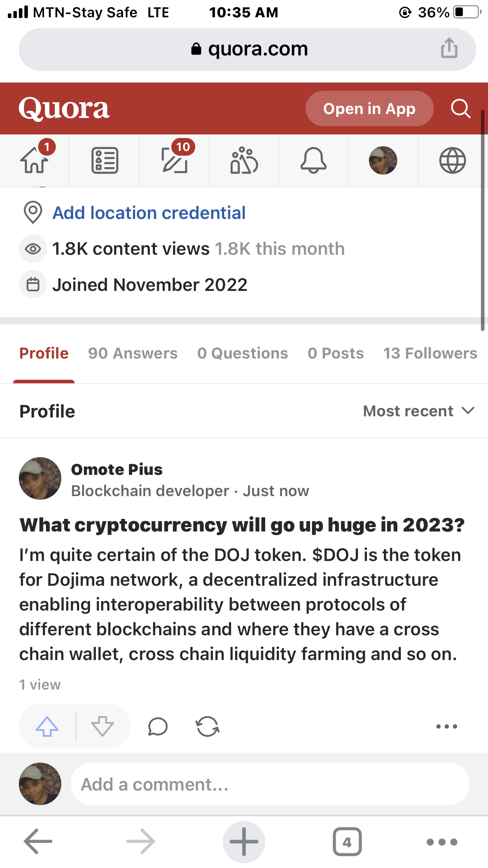Expand the Most recent sort dropdown
488x868 pixels.
419,411
